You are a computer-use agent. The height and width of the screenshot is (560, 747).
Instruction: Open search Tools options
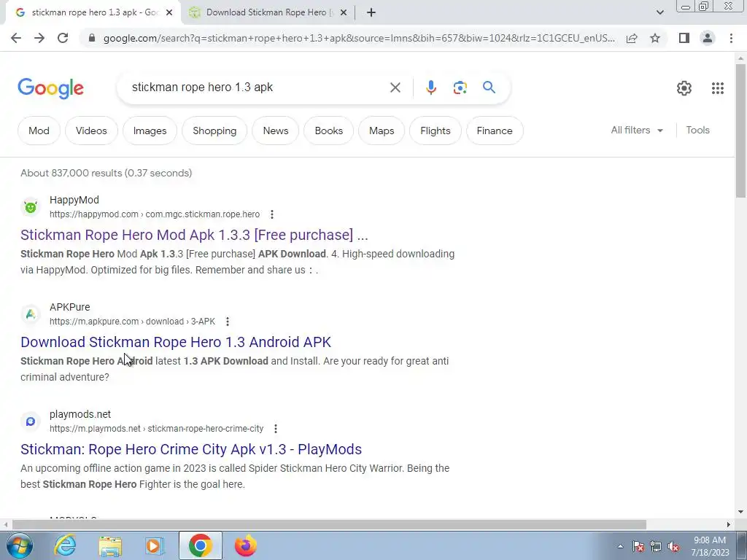click(x=697, y=130)
